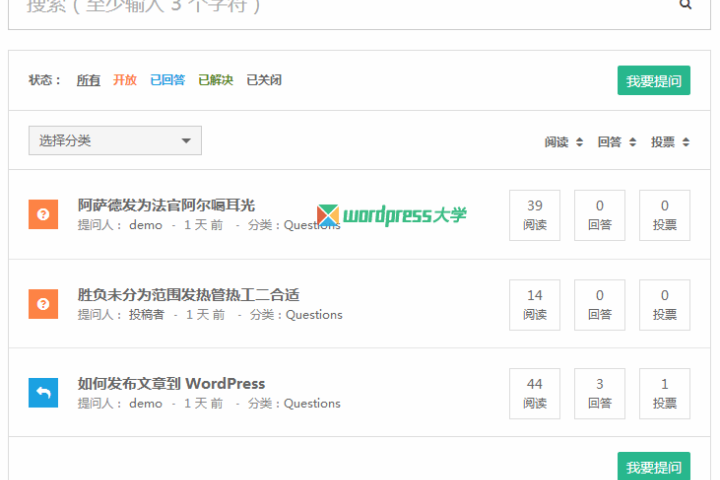Screen dimensions: 720x480
Task: Open question 如何发布文章到 WordPress
Action: 171,384
